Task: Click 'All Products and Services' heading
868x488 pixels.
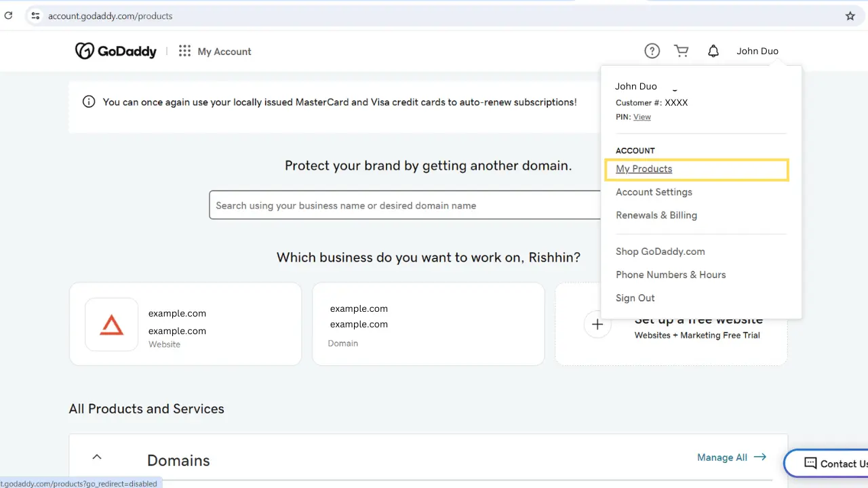Action: pyautogui.click(x=146, y=409)
